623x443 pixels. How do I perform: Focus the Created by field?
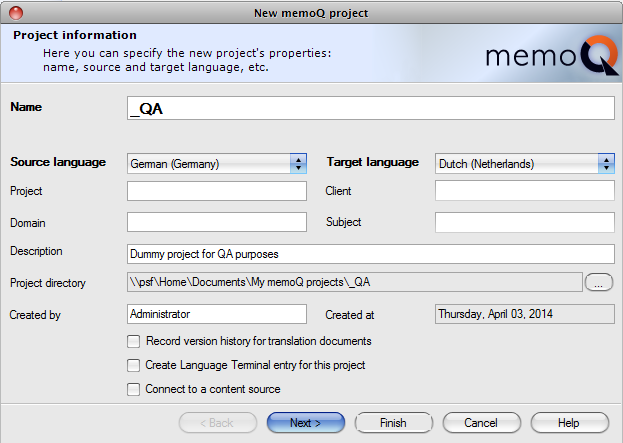point(216,314)
